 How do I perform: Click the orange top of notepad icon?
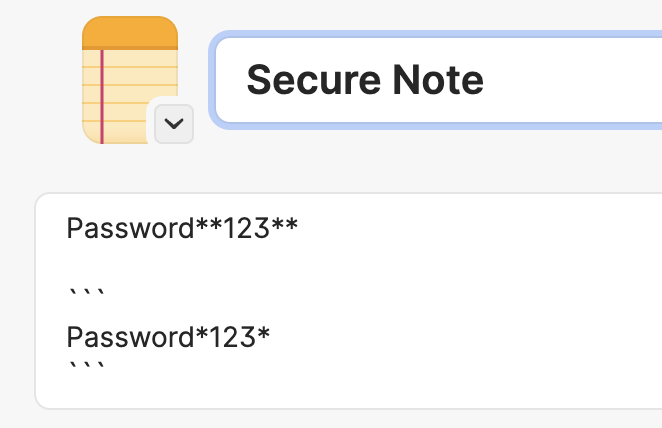130,33
